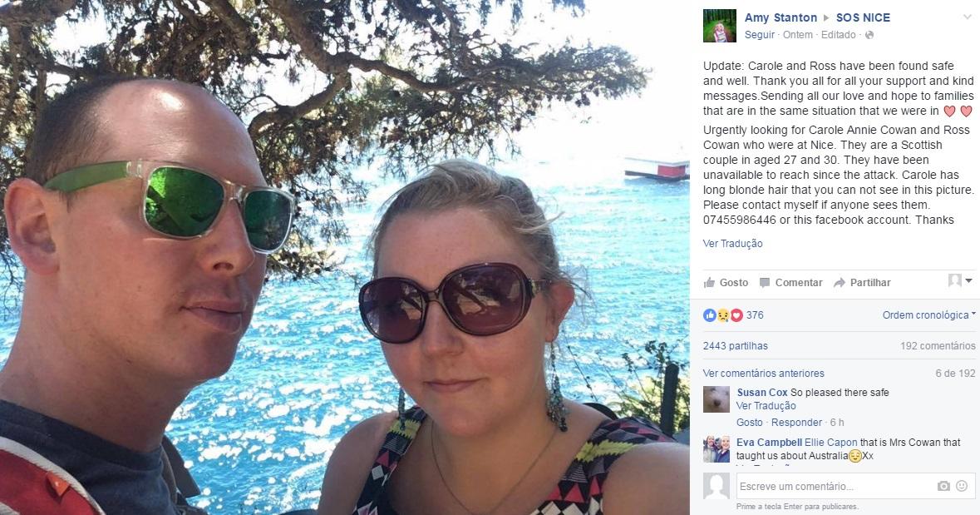The height and width of the screenshot is (515, 980).
Task: Open the SOS NICE group link
Action: pos(863,17)
